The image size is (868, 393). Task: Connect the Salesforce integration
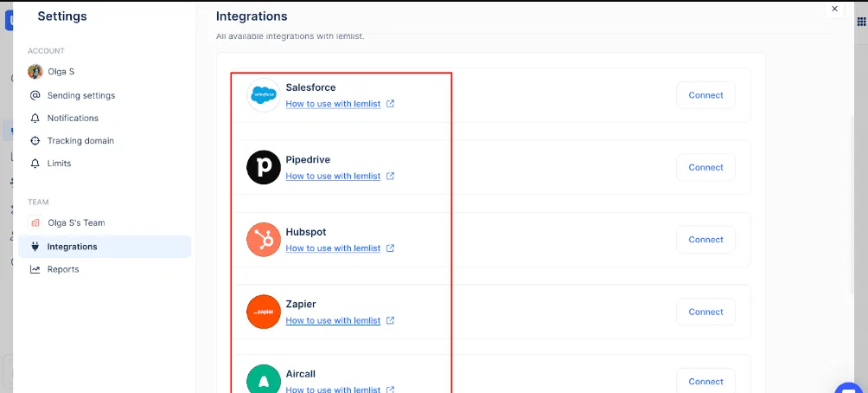click(705, 95)
